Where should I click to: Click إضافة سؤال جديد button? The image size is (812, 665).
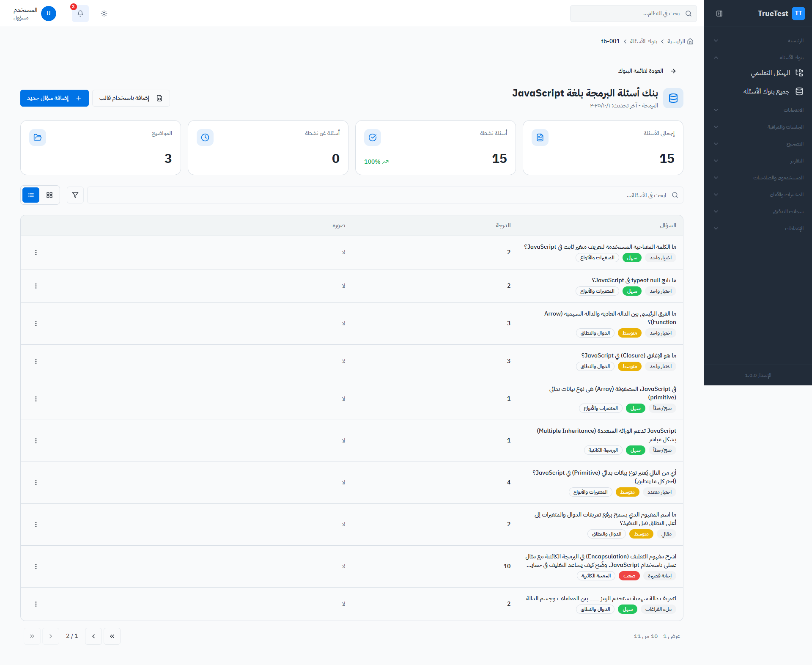coord(55,98)
